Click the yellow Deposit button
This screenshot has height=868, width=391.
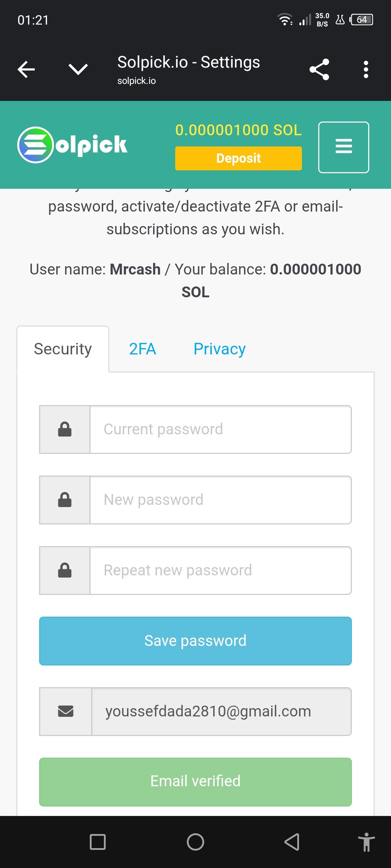point(239,158)
